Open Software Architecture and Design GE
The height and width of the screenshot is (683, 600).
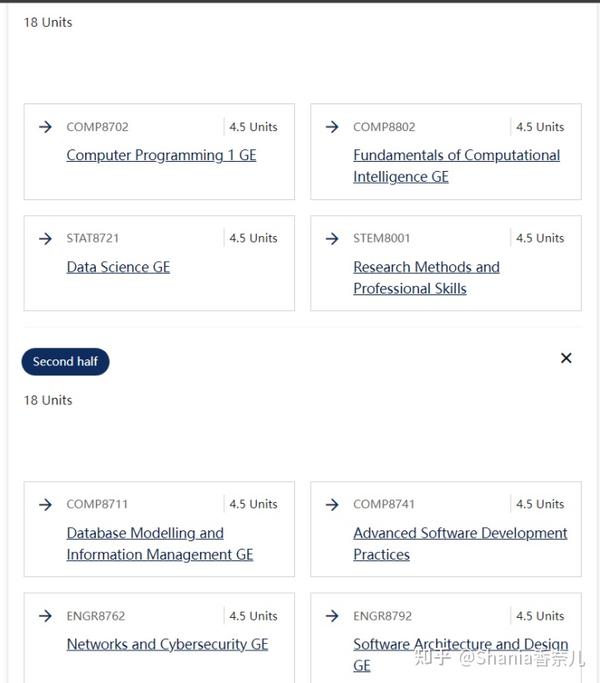click(461, 655)
